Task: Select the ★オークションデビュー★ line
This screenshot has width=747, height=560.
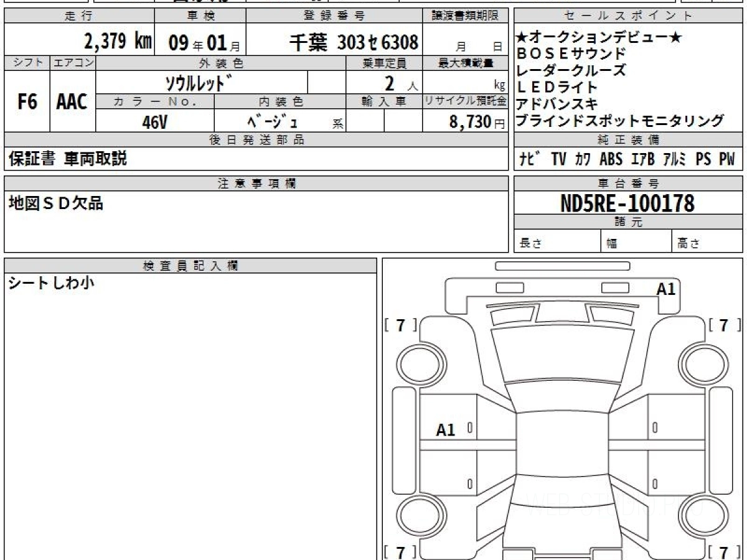Action: [598, 37]
